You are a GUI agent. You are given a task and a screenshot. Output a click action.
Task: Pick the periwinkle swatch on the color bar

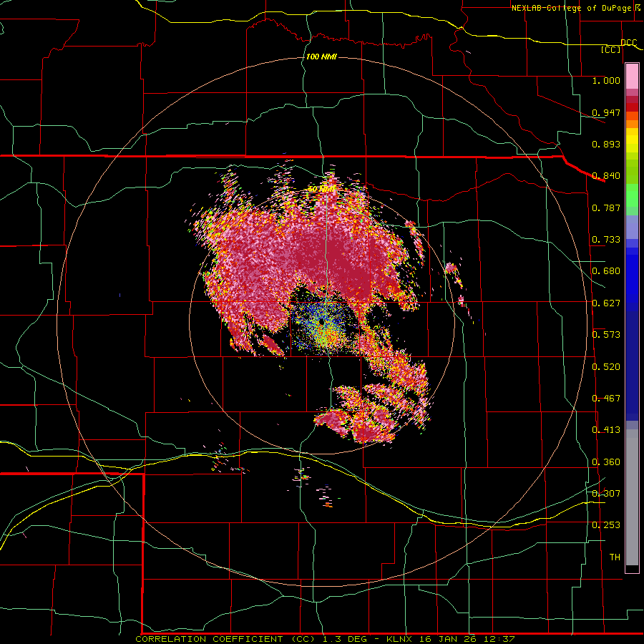632,227
